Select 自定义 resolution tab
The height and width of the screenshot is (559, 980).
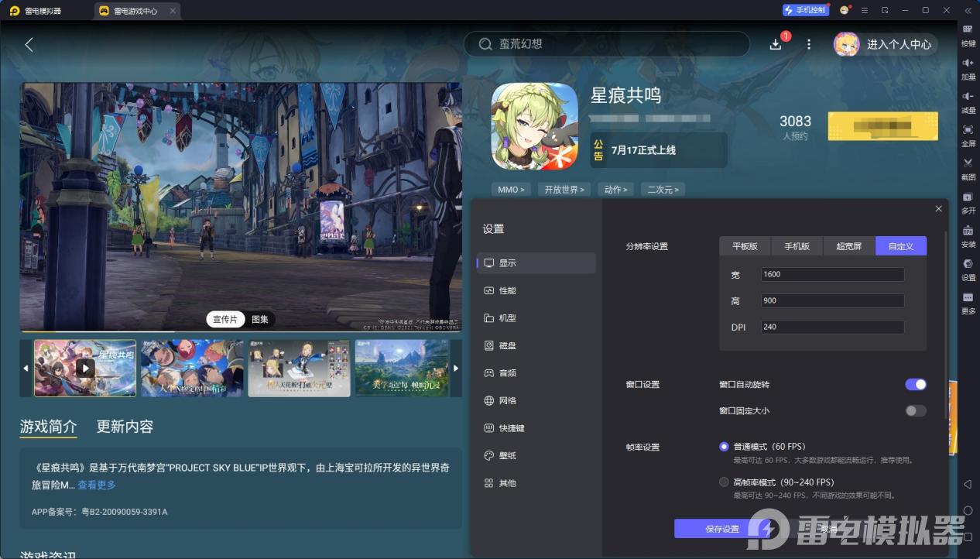pyautogui.click(x=901, y=246)
